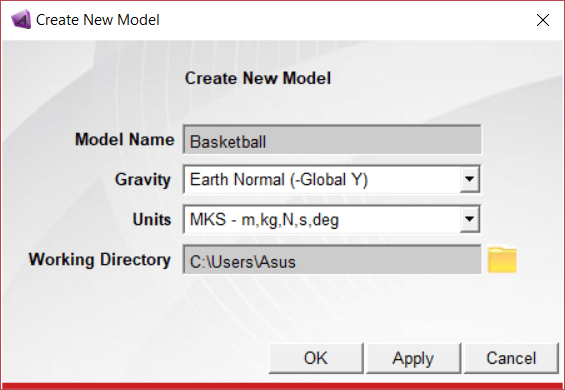Click the Working Directory path field
The height and width of the screenshot is (390, 565).
click(332, 260)
